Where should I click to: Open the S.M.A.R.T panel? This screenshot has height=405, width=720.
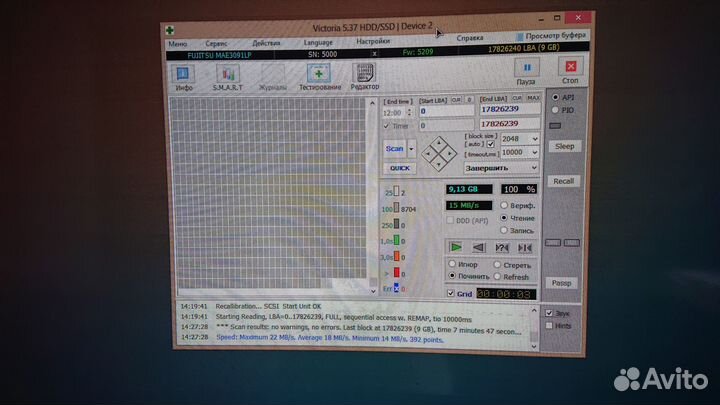226,74
